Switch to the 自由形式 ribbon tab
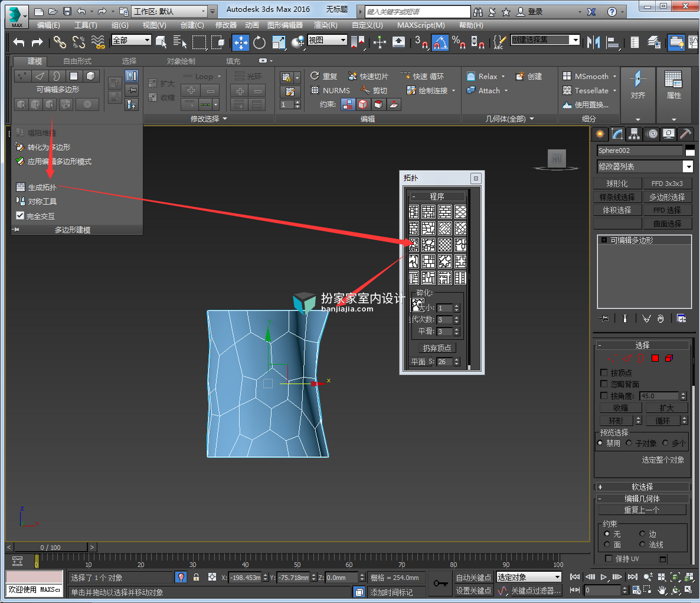The height and width of the screenshot is (603, 700). pos(77,61)
